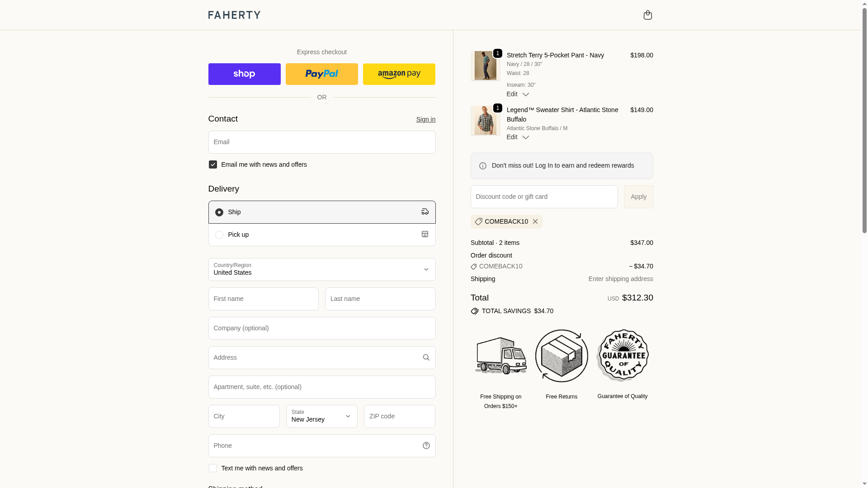Remove the COMEBACK10 discount code tag
Viewport: 868px width, 488px height.
(535, 221)
